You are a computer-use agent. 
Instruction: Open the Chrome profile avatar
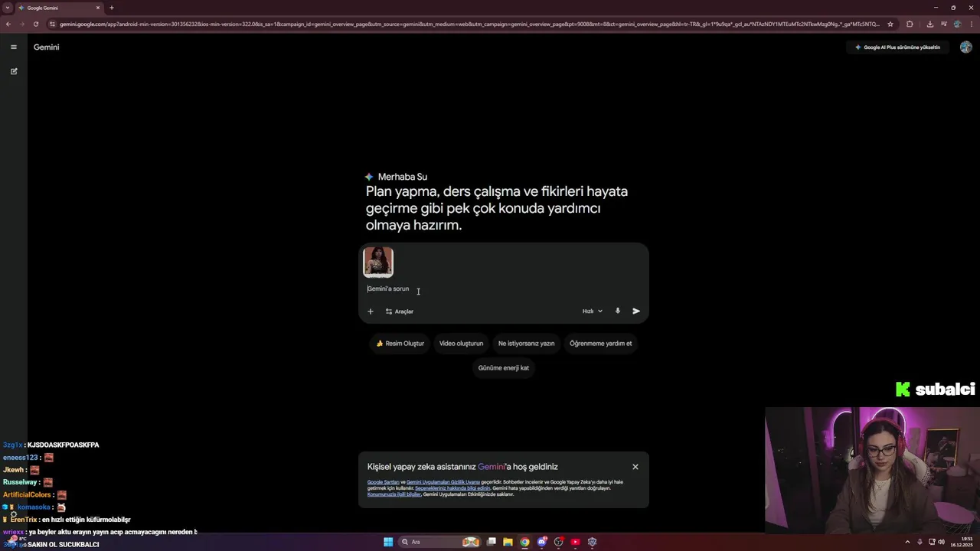[957, 24]
